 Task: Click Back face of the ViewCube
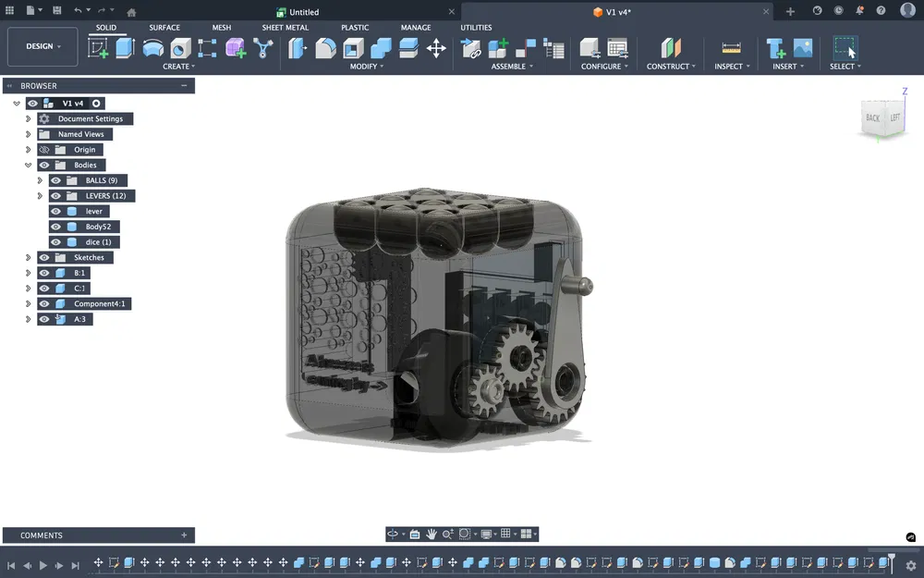click(872, 118)
